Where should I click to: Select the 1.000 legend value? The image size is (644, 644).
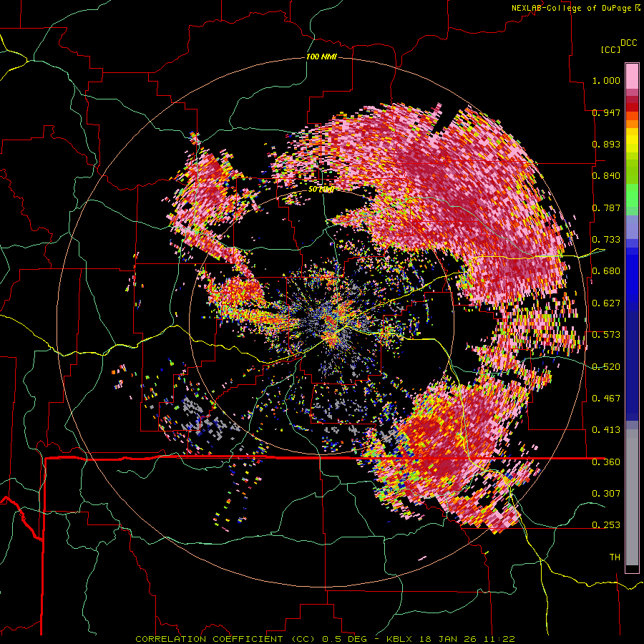tap(606, 80)
